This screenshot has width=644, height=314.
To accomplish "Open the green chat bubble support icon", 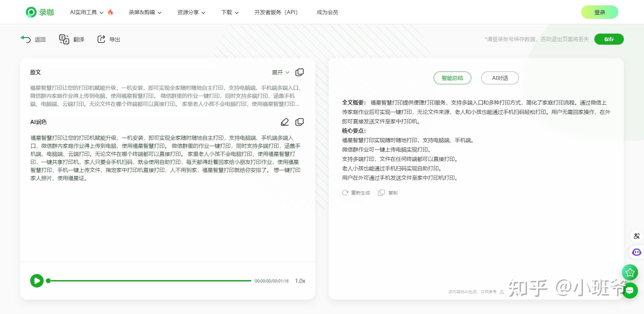I will tap(630, 290).
